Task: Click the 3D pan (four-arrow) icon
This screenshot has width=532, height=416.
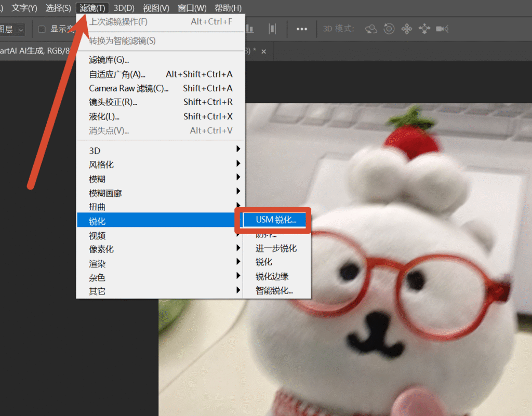Action: tap(406, 29)
